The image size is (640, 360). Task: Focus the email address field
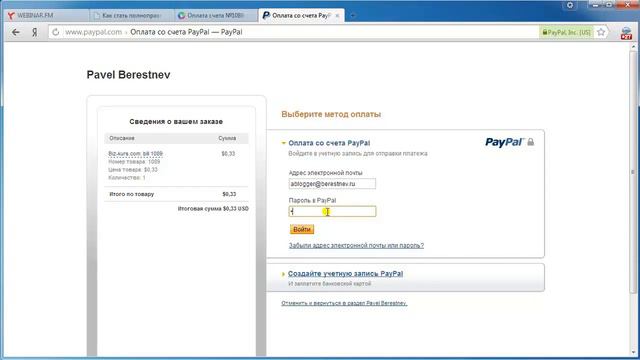click(x=332, y=184)
